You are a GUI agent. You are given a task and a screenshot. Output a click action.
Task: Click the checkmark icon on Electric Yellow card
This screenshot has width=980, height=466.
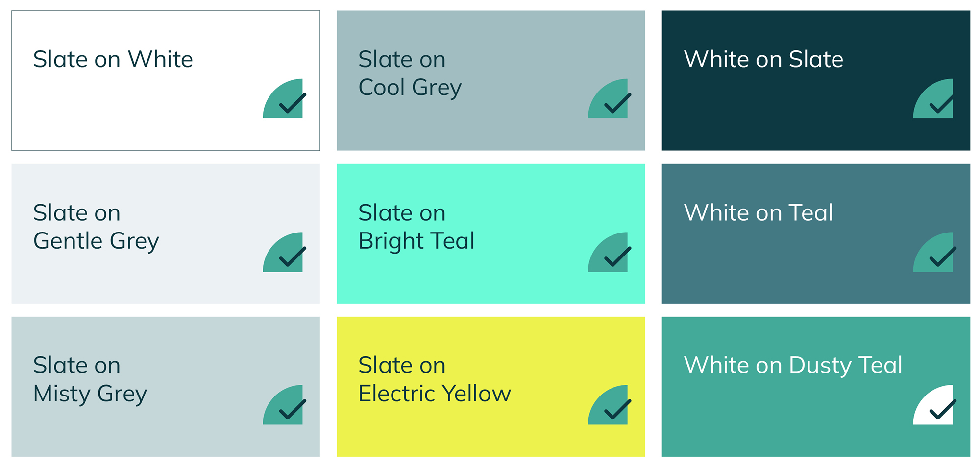point(617,410)
